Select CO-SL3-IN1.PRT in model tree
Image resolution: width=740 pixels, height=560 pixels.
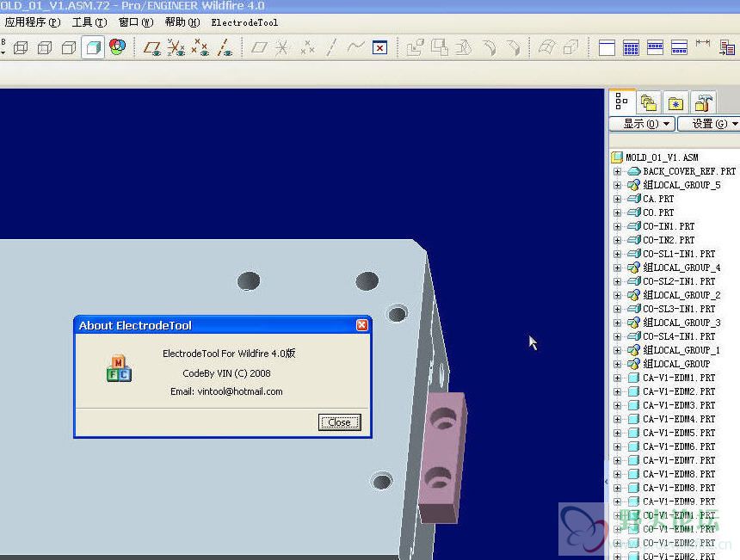[679, 309]
